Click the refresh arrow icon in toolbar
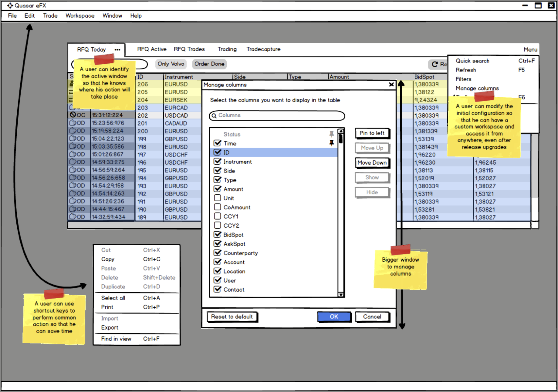558x392 pixels. pos(434,64)
